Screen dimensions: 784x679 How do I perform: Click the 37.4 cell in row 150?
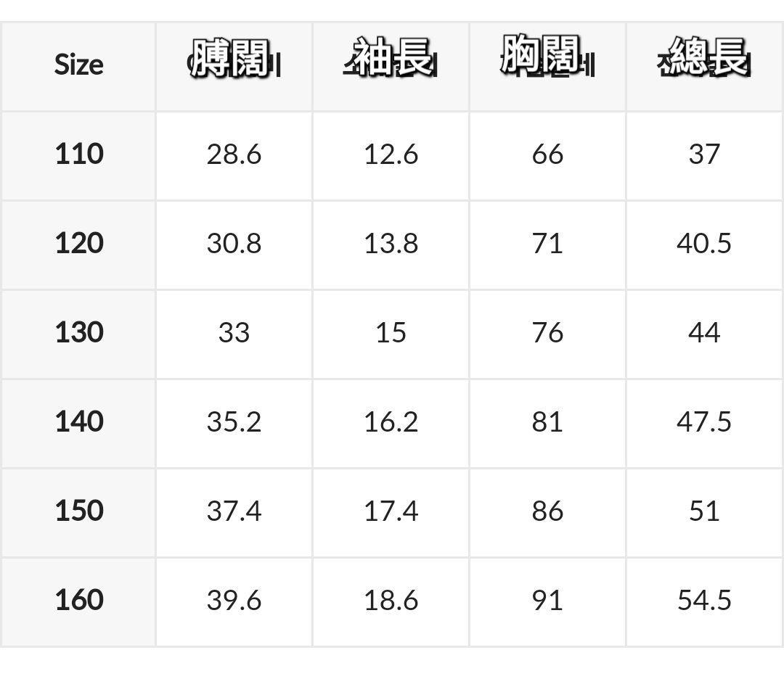[x=234, y=511]
